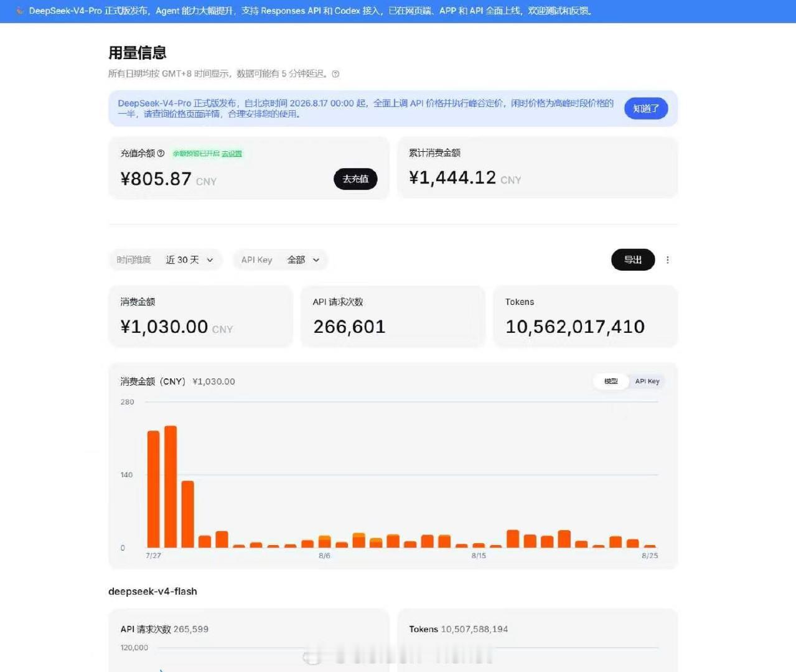Open the three-dot more options menu beside 导出
The height and width of the screenshot is (672, 796).
coord(668,260)
